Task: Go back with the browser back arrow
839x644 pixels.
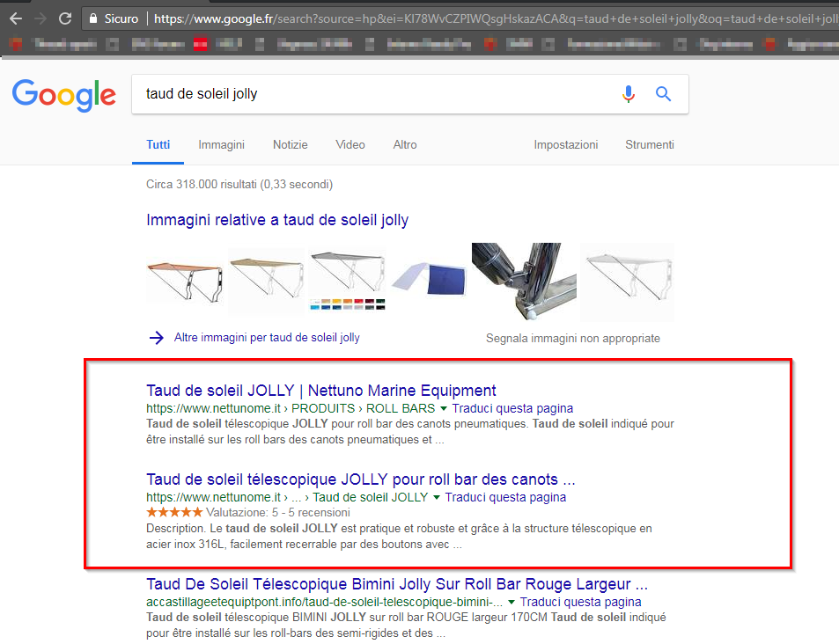Action: pyautogui.click(x=16, y=18)
